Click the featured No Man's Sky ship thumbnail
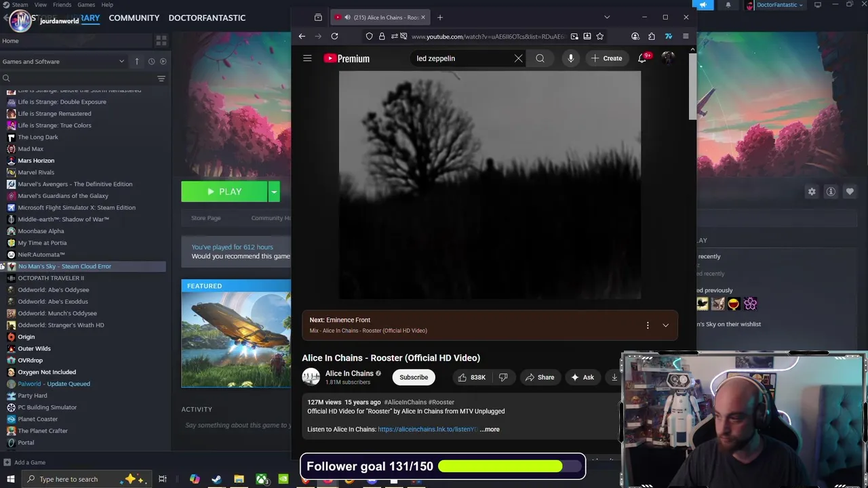This screenshot has height=488, width=868. [x=236, y=340]
